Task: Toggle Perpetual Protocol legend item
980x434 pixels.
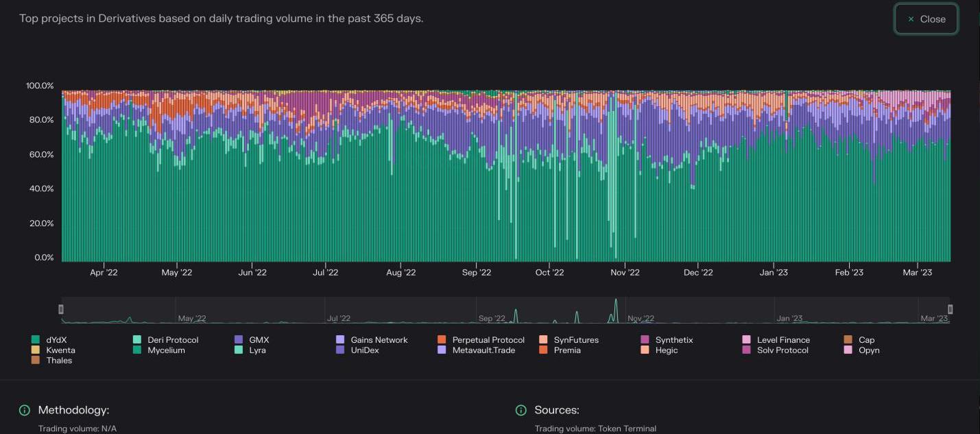Action: point(488,340)
